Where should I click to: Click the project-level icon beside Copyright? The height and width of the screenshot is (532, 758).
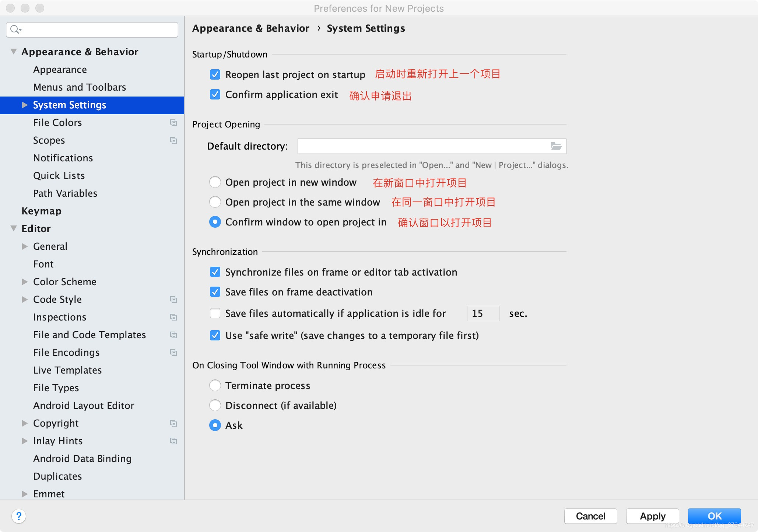click(173, 423)
